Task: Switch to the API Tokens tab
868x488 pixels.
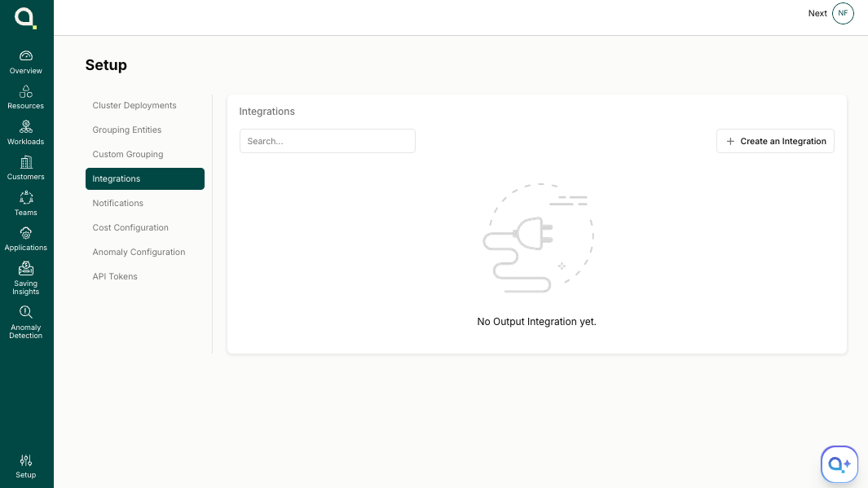Action: (145, 276)
